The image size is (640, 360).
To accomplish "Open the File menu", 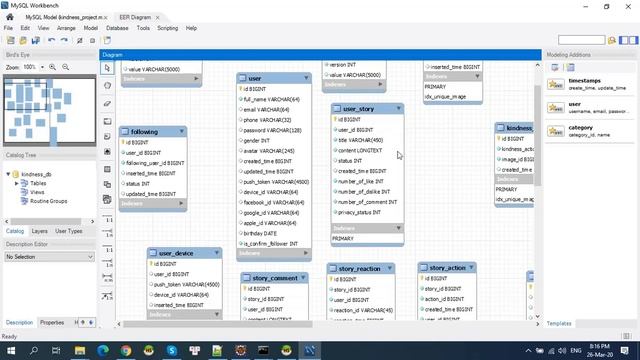I will tap(8, 28).
